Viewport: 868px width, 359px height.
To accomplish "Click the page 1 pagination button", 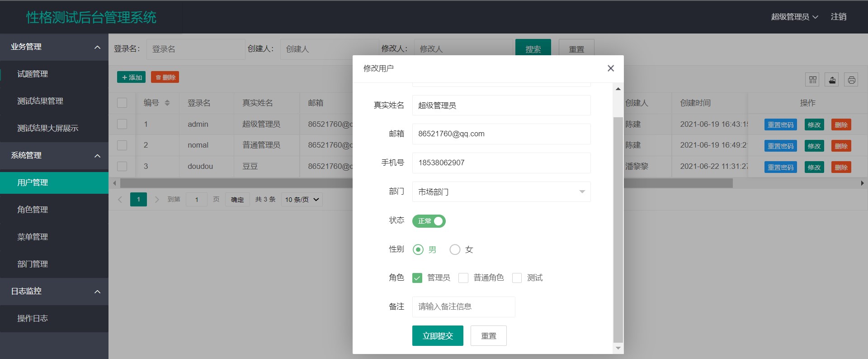I will click(x=138, y=200).
